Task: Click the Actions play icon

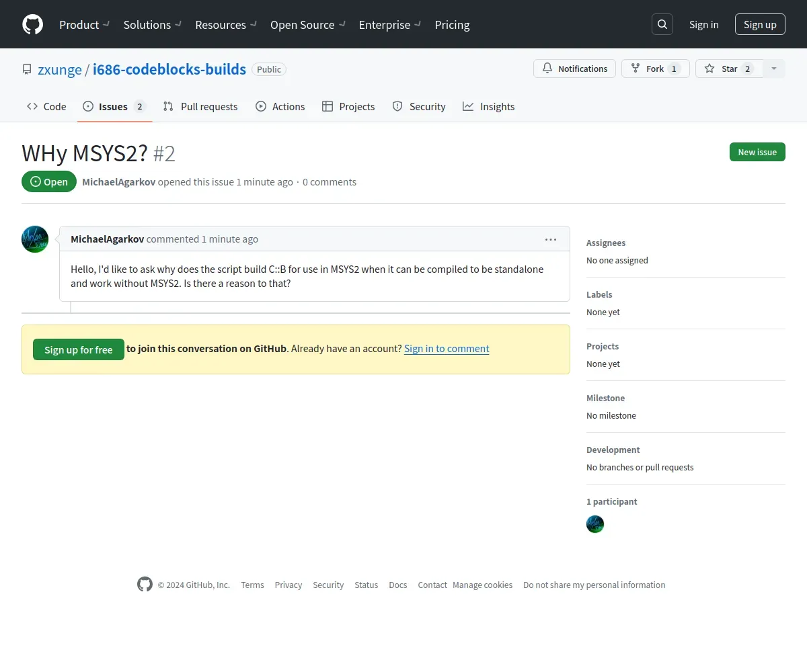Action: click(261, 106)
